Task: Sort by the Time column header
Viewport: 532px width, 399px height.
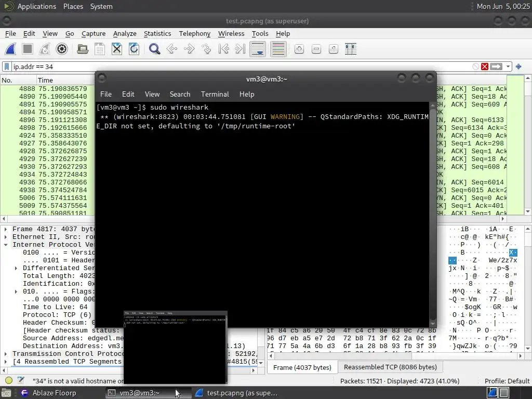Action: [65, 80]
